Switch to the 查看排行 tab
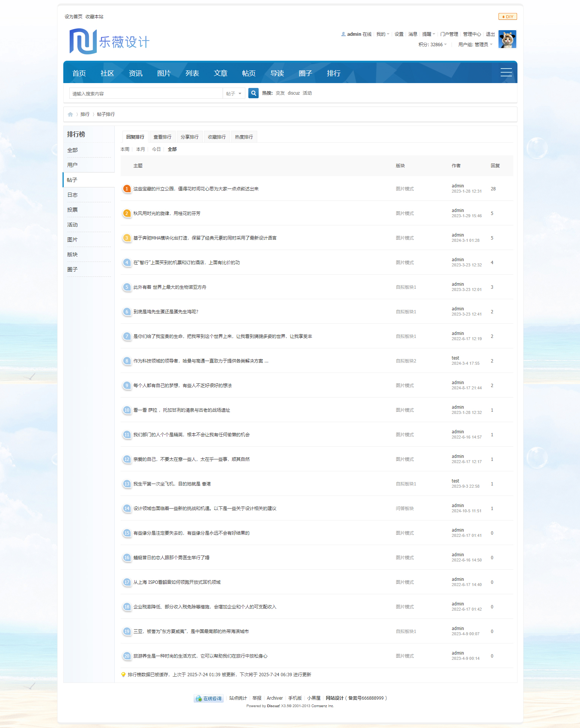Image resolution: width=580 pixels, height=728 pixels. [x=162, y=137]
